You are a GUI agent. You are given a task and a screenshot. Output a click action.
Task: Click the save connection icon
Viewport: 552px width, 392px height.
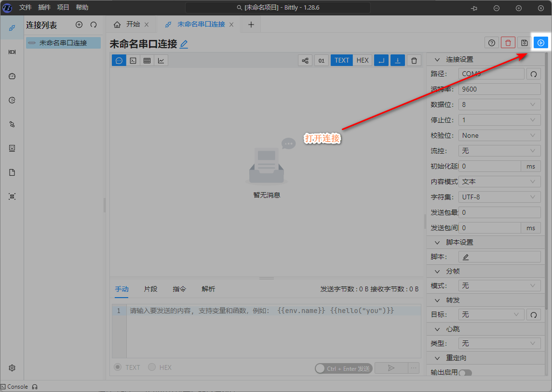coord(525,43)
